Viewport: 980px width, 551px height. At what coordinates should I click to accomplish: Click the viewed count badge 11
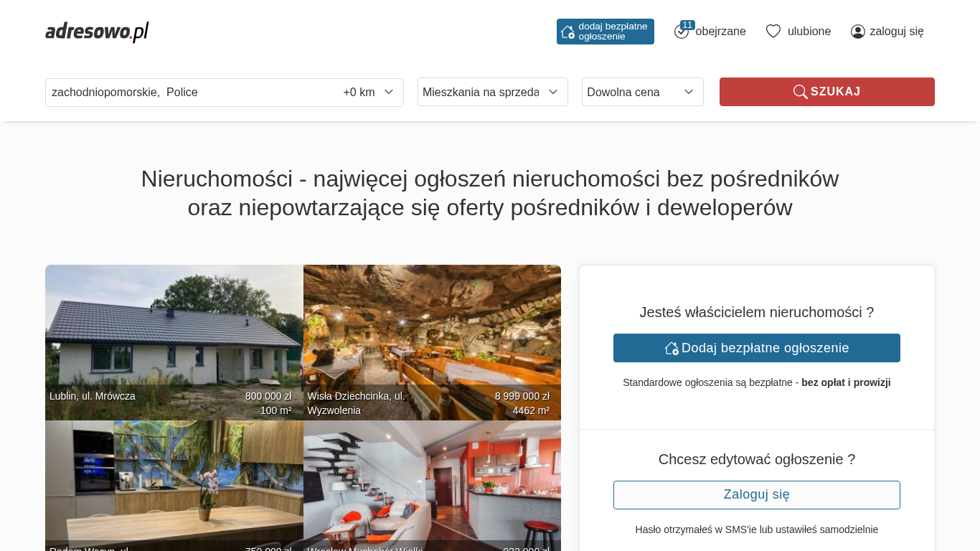coord(687,25)
